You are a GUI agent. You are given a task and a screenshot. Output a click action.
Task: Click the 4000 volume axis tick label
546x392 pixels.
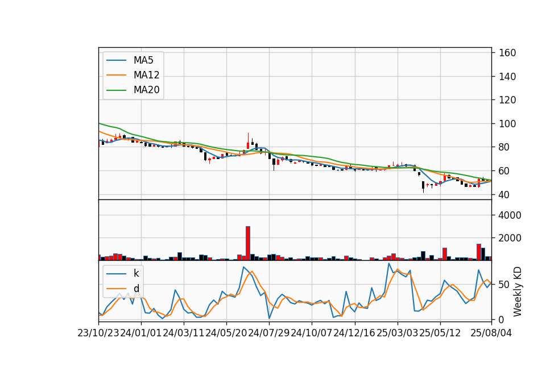click(510, 215)
